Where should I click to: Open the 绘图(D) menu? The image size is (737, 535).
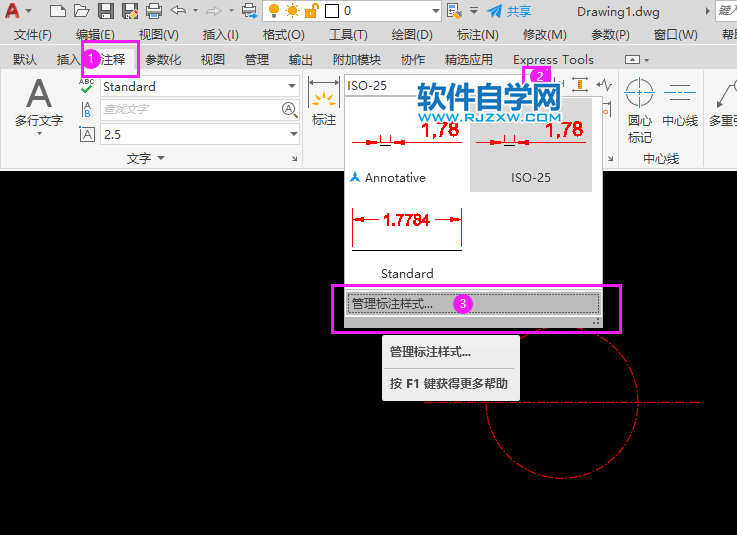(x=412, y=35)
